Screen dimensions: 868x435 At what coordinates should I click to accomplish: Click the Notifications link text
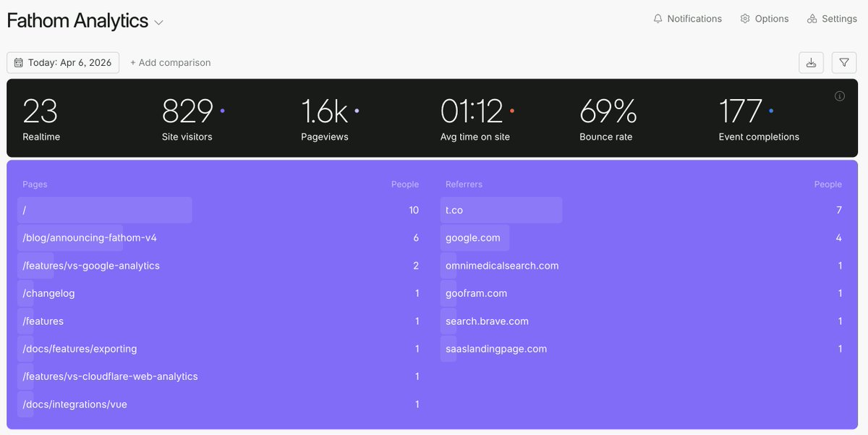(x=694, y=19)
